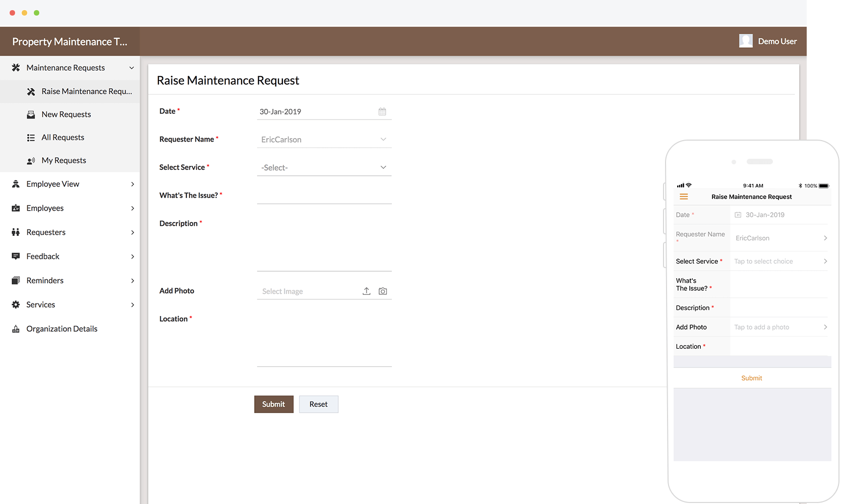The image size is (842, 504).
Task: Click the green window maximize dot
Action: pos(36,13)
